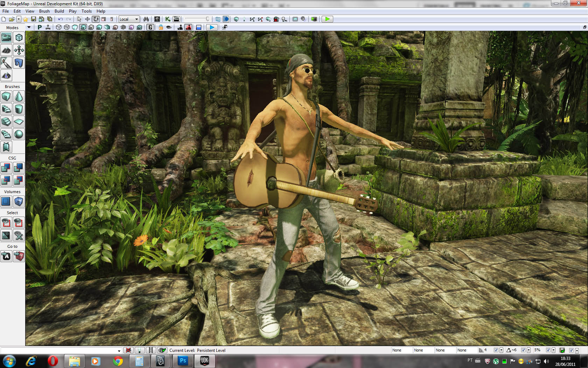Activate the Translate move widget
The image size is (588, 368).
(87, 19)
